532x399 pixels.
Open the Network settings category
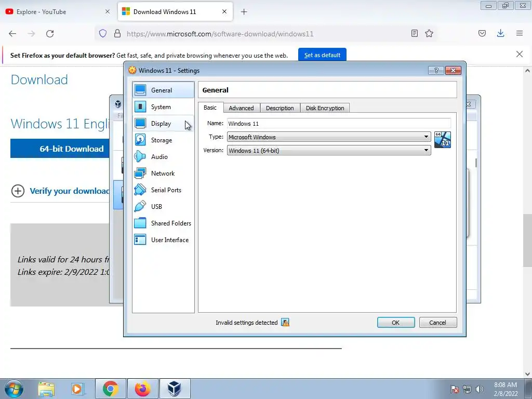click(163, 174)
